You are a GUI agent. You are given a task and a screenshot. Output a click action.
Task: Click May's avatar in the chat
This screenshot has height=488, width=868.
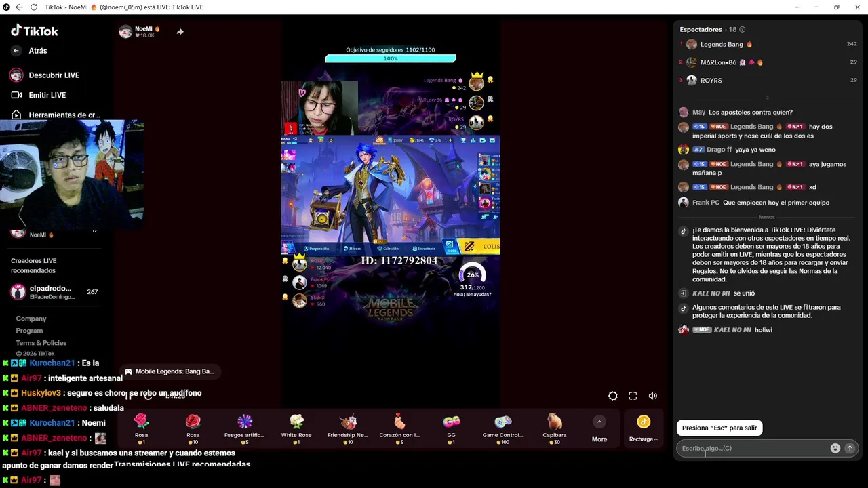(684, 113)
